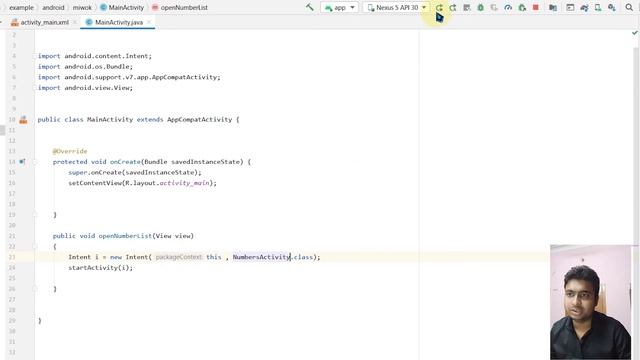Open the Nexus 5 API 30 device dropdown

(x=396, y=7)
